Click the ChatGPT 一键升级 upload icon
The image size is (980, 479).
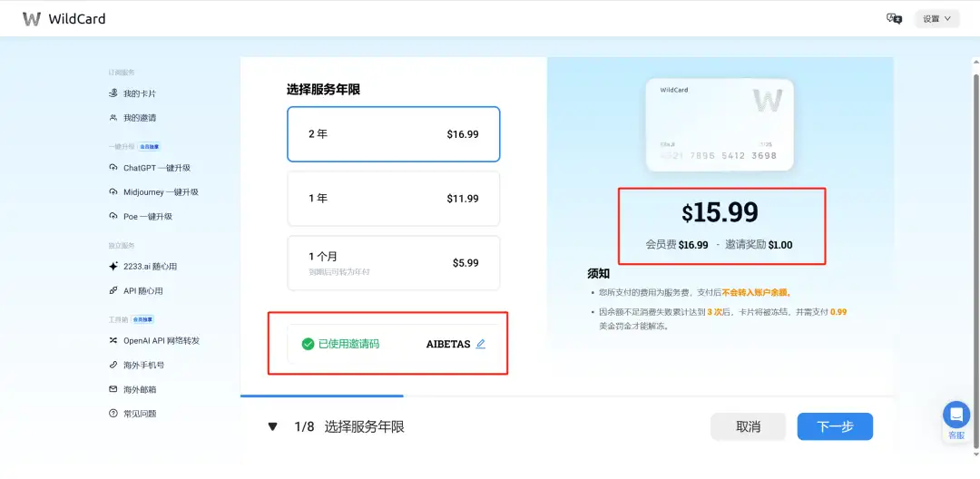click(113, 167)
